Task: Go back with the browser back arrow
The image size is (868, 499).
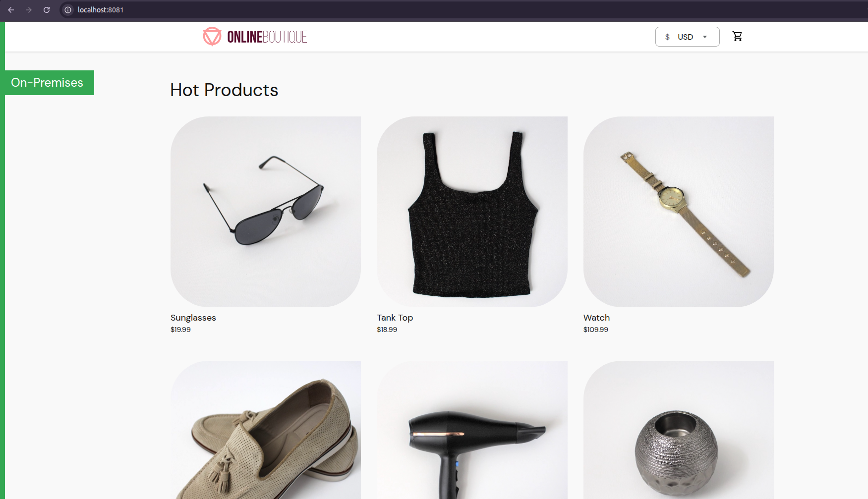Action: click(x=11, y=10)
